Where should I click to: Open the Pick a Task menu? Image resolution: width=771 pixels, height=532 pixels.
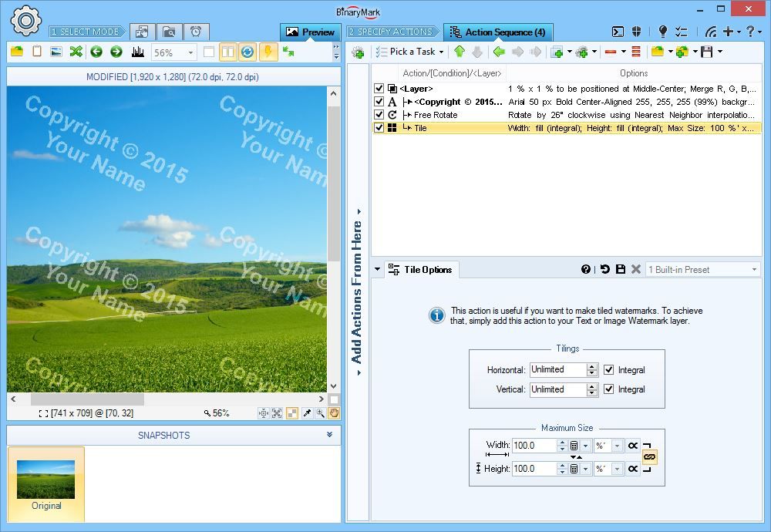[x=409, y=52]
